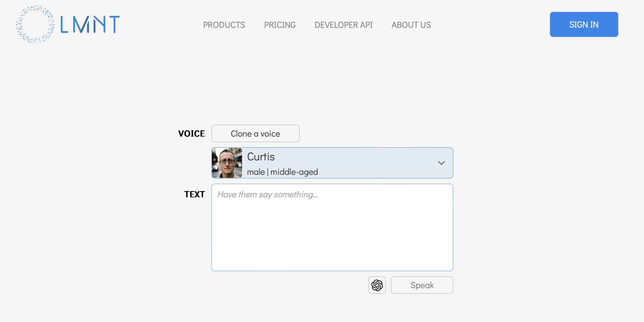Viewport: 644px width, 322px height.
Task: Open the DEVELOPER API link
Action: (344, 25)
